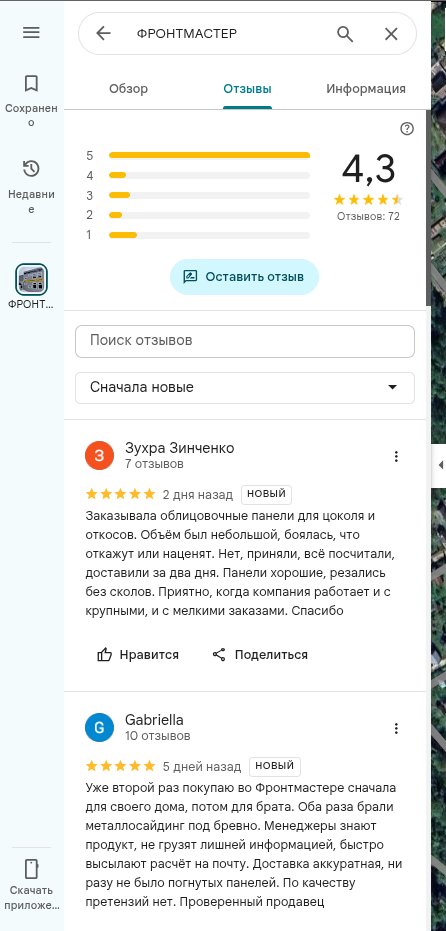446x931 pixels.
Task: Click "2 дня назад" review date
Action: click(x=198, y=495)
